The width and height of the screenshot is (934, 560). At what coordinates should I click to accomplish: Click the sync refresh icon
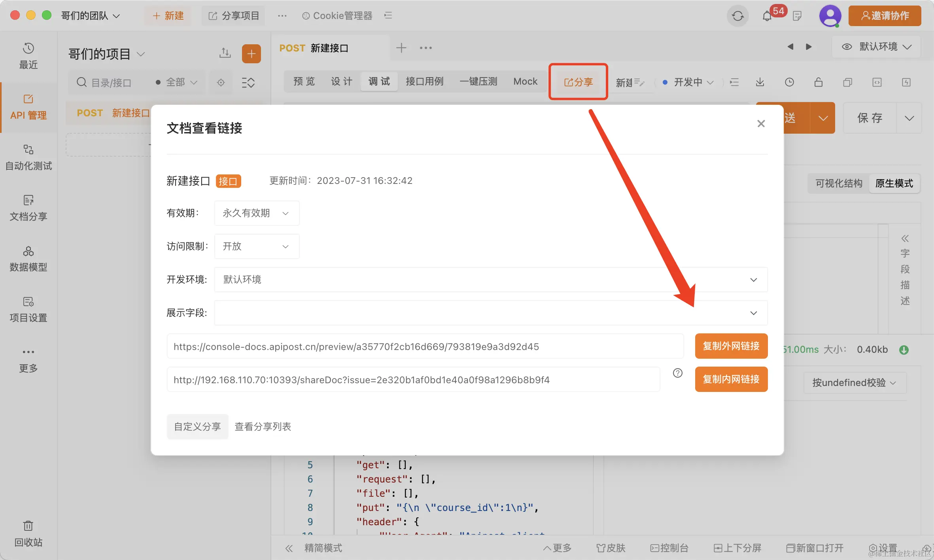click(x=737, y=16)
